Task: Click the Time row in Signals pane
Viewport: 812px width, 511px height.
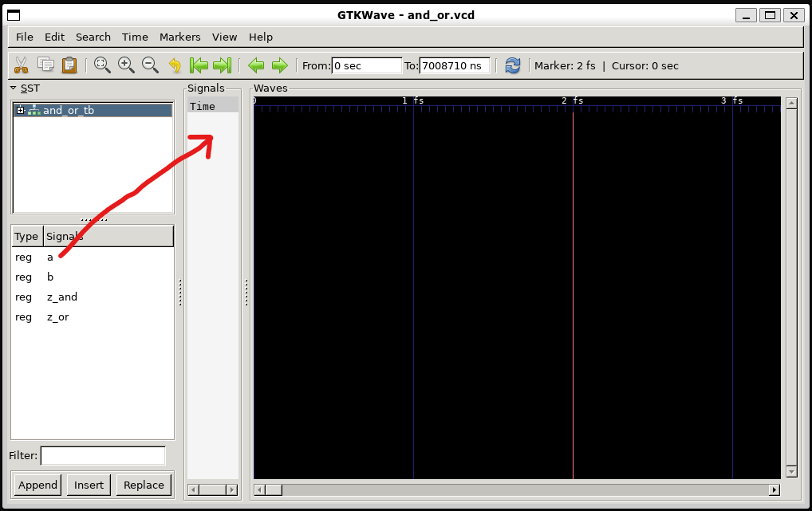Action: (213, 105)
